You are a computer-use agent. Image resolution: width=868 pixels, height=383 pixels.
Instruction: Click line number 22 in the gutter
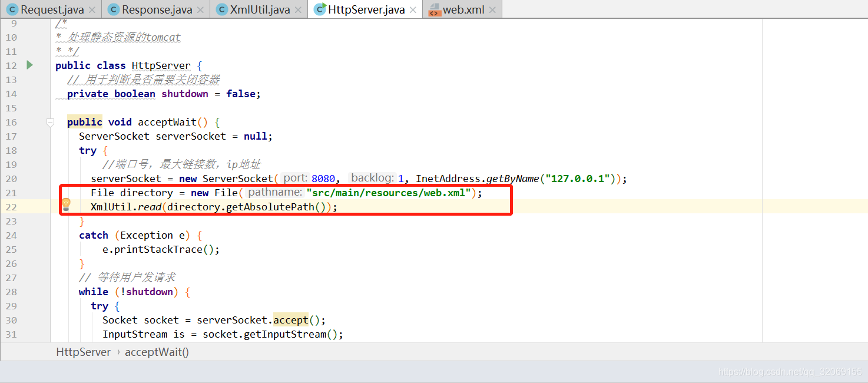(11, 207)
